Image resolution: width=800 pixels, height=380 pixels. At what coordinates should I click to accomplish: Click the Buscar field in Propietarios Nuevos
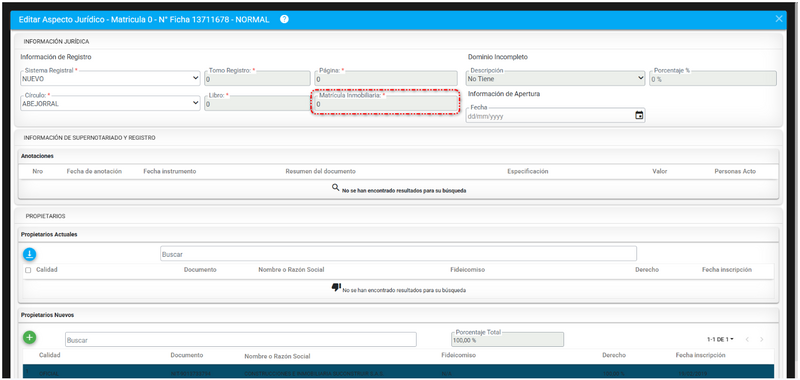point(240,339)
